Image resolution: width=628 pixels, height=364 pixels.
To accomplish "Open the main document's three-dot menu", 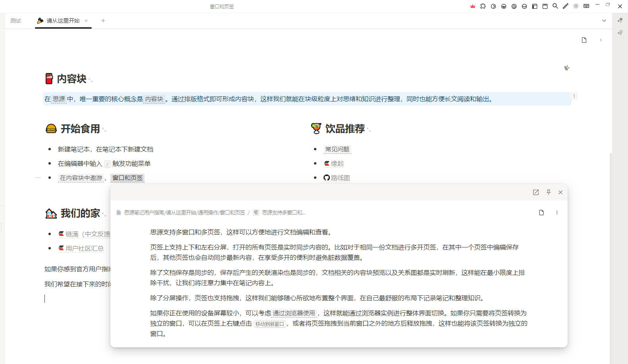I will 600,40.
